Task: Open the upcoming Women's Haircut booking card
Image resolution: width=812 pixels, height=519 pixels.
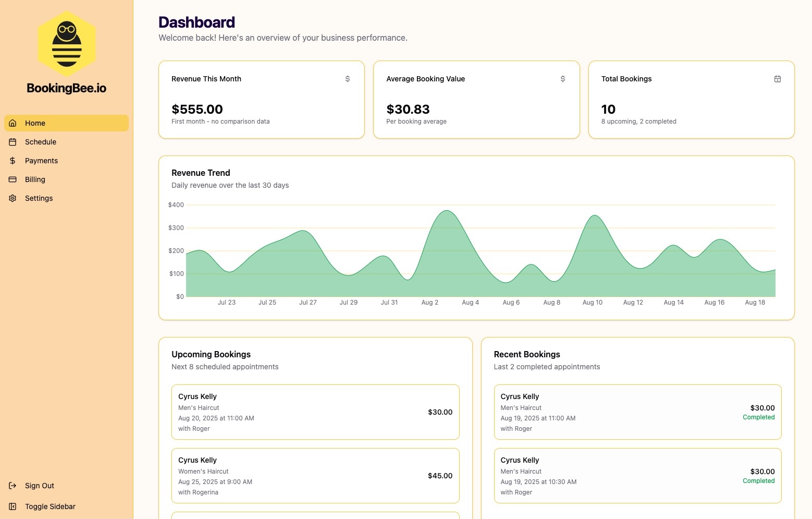Action: tap(315, 476)
